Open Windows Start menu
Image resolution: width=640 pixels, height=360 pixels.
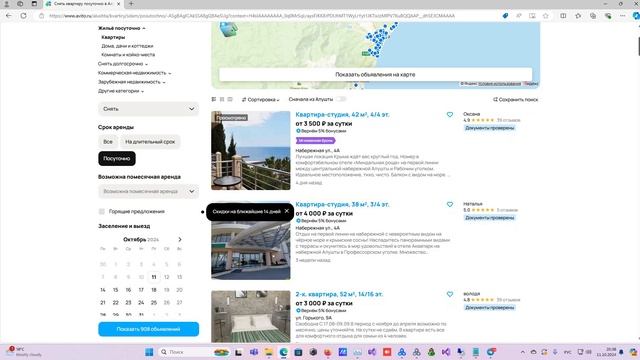tap(149, 352)
